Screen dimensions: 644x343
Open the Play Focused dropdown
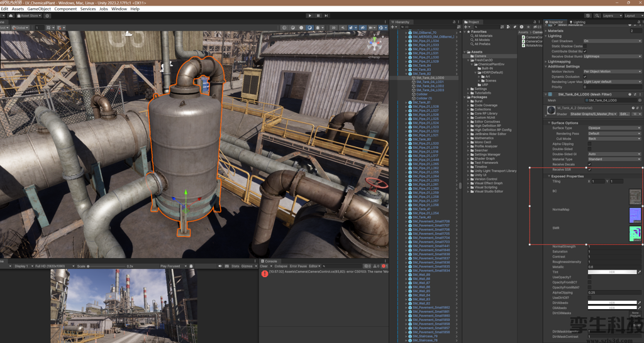[174, 266]
